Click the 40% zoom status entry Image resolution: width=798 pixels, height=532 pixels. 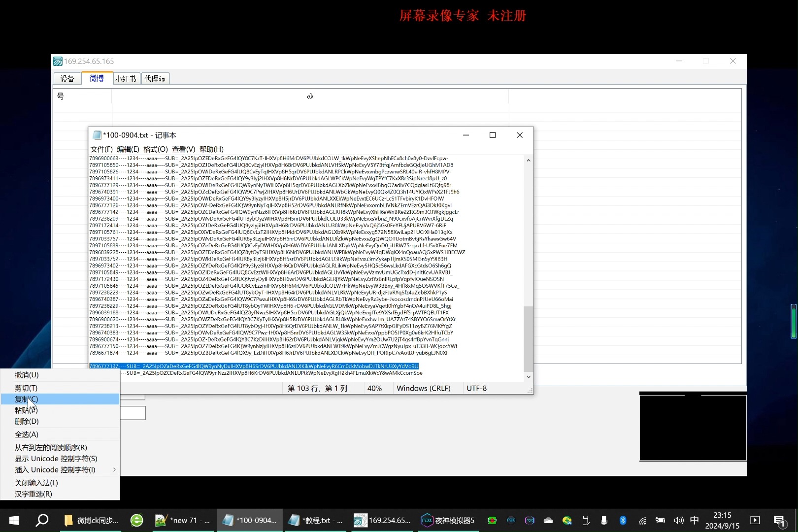[374, 388]
